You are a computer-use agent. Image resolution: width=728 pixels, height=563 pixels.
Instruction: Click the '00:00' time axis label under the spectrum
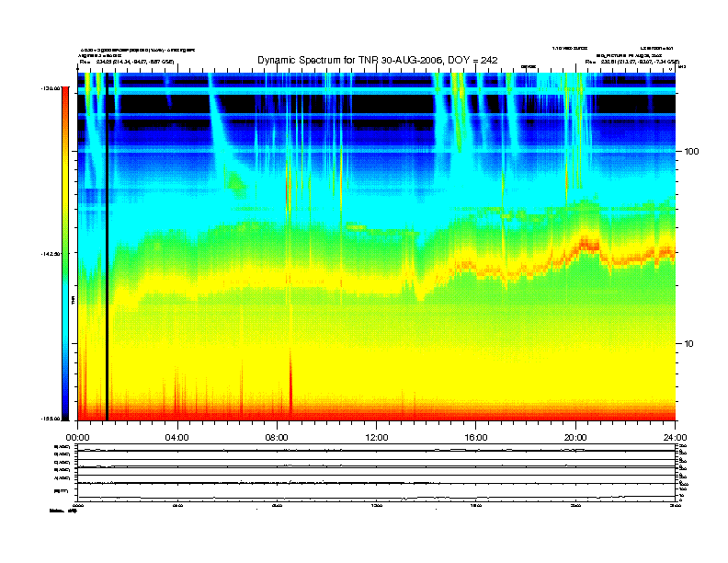click(x=77, y=438)
